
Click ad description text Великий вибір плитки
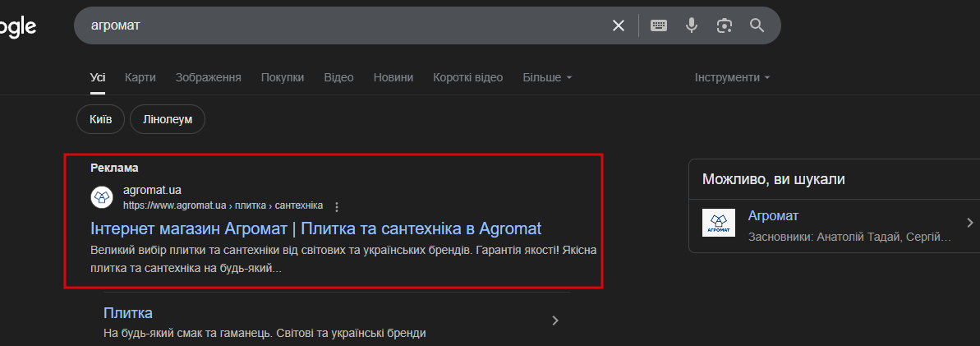click(x=343, y=260)
